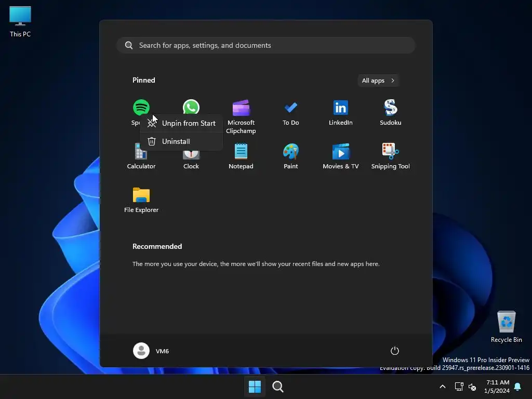Open the Snipping Tool
The image size is (532, 399).
coord(391,156)
